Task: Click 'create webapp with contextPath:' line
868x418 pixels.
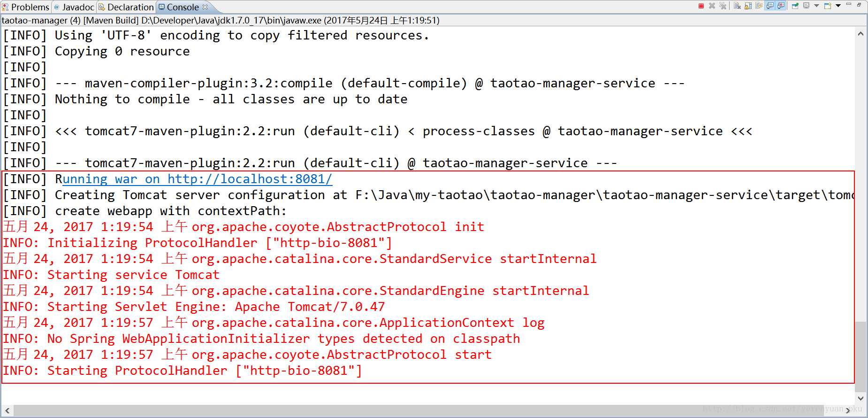Action: (x=145, y=211)
